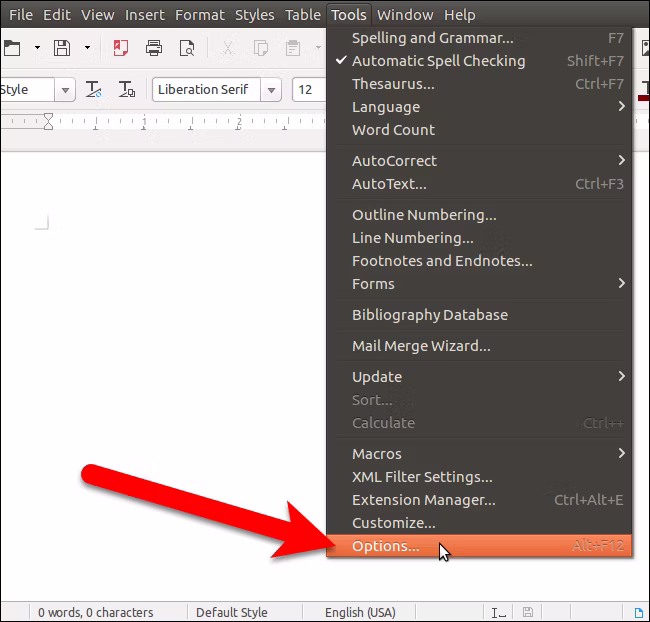The height and width of the screenshot is (622, 650).
Task: Select Word Count menu entry
Action: [479, 130]
